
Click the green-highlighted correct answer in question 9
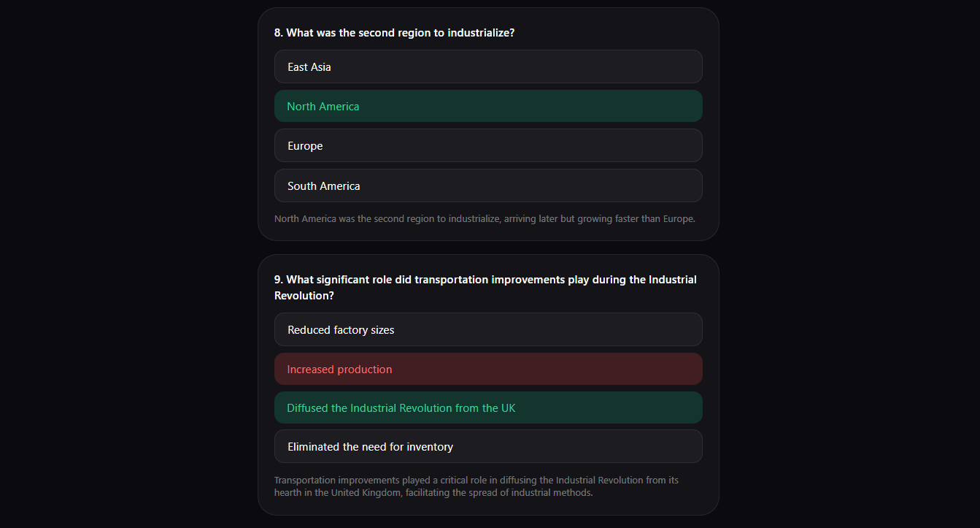487,408
